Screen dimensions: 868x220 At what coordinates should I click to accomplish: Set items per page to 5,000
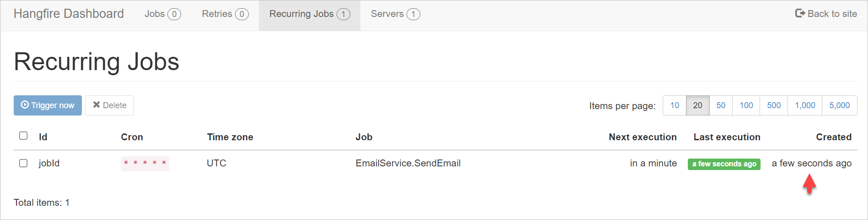point(839,105)
